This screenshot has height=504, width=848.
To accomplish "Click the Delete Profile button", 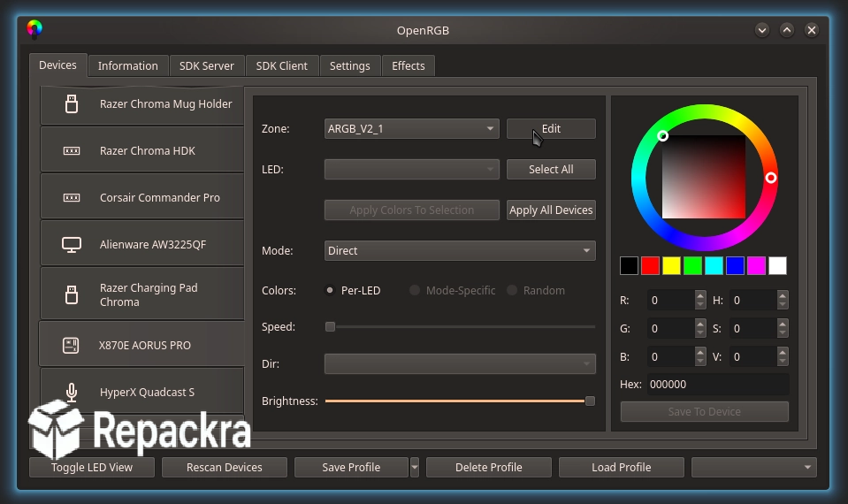I will coord(489,467).
